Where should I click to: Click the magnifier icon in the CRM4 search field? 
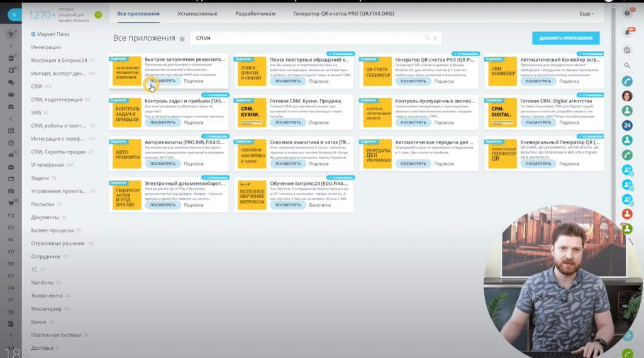(x=427, y=38)
